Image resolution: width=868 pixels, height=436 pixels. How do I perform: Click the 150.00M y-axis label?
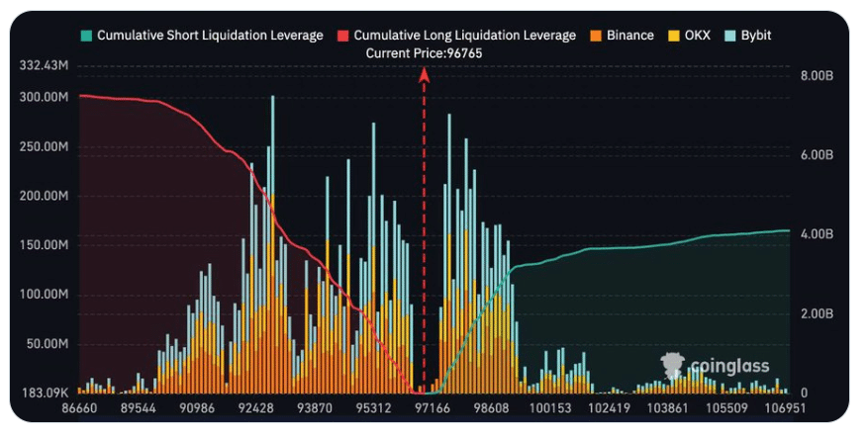[x=45, y=245]
